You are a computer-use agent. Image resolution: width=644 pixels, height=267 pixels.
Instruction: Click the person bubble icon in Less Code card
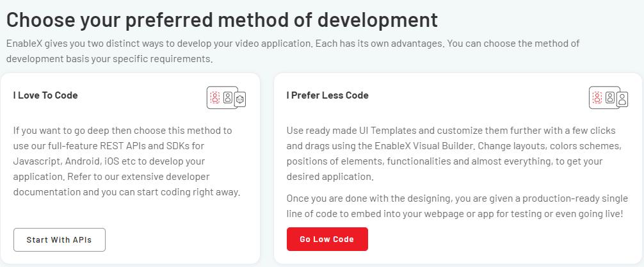[622, 99]
